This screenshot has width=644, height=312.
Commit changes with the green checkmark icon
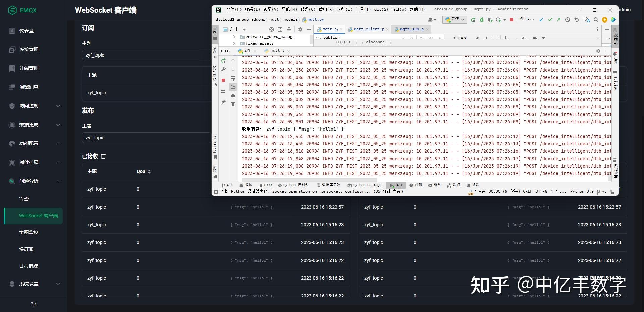point(550,20)
